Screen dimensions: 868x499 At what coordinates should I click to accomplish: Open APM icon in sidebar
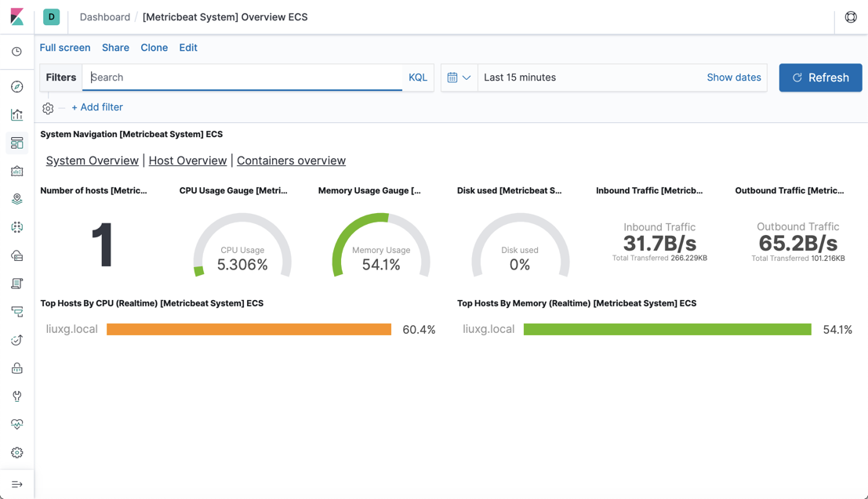coord(17,312)
